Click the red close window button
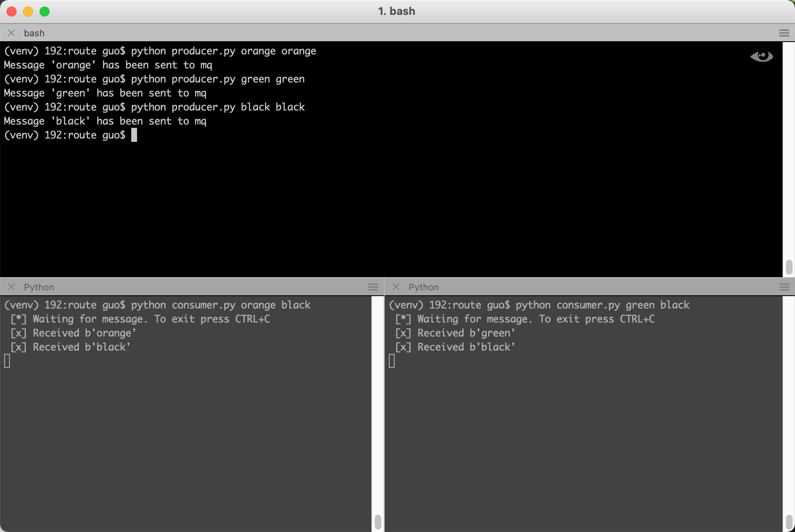The height and width of the screenshot is (532, 795). coord(12,12)
